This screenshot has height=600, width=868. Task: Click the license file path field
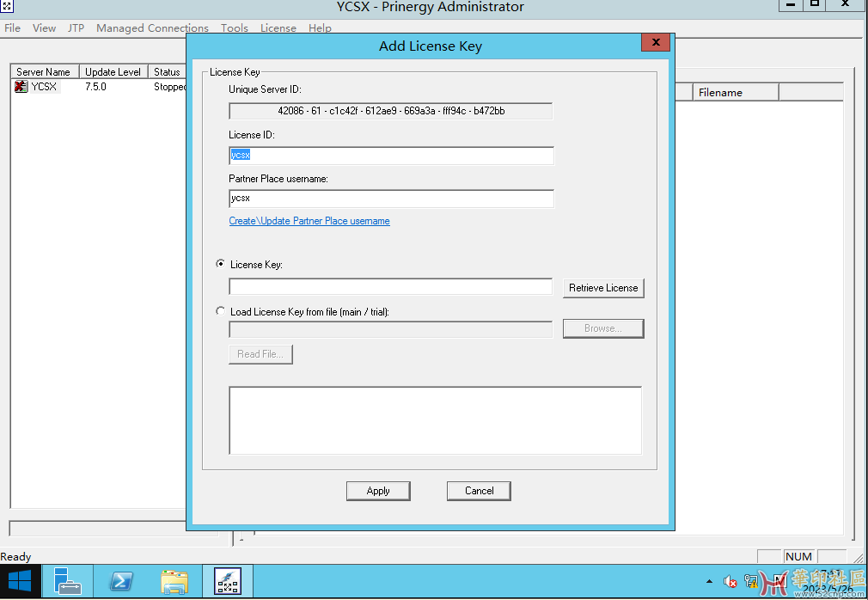click(x=391, y=329)
